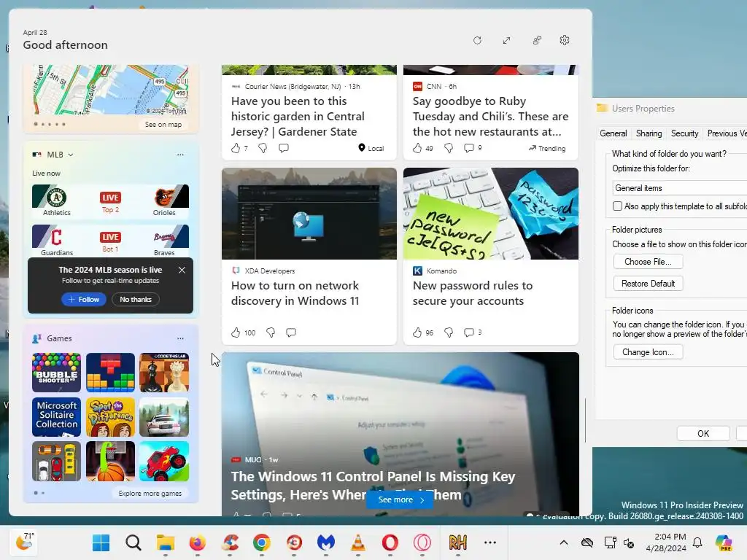747x560 pixels.
Task: Launch Spot the Difference game
Action: pos(111,417)
